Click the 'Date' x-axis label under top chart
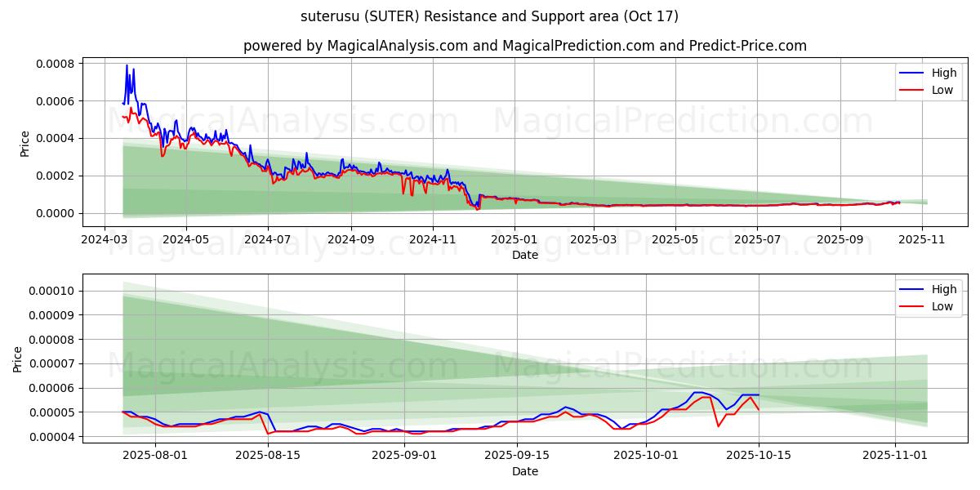 click(524, 255)
